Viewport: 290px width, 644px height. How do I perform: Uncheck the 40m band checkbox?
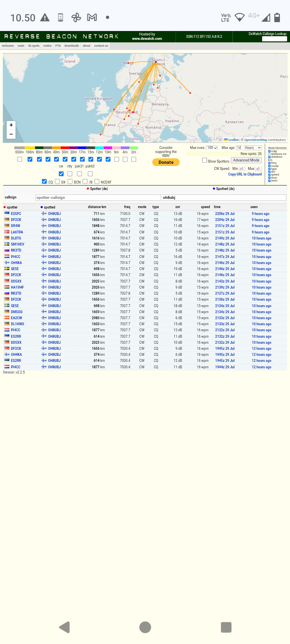point(56,159)
